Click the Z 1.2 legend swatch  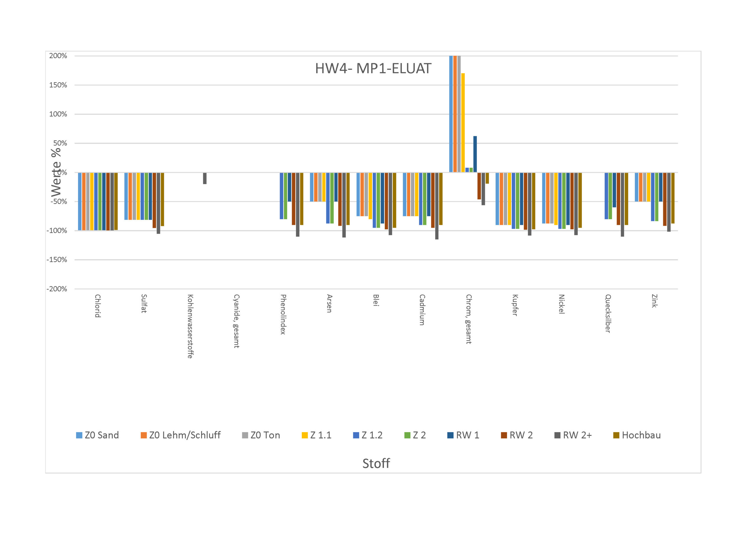[x=356, y=435]
